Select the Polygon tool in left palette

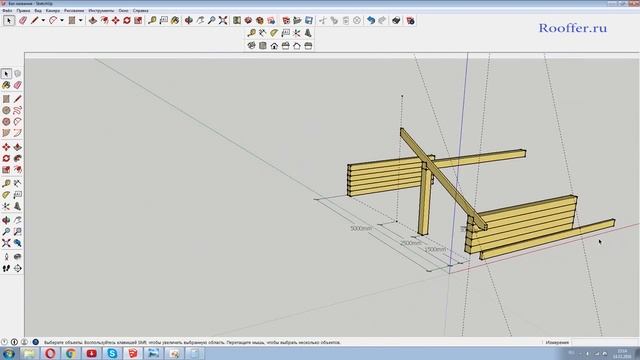coord(6,122)
